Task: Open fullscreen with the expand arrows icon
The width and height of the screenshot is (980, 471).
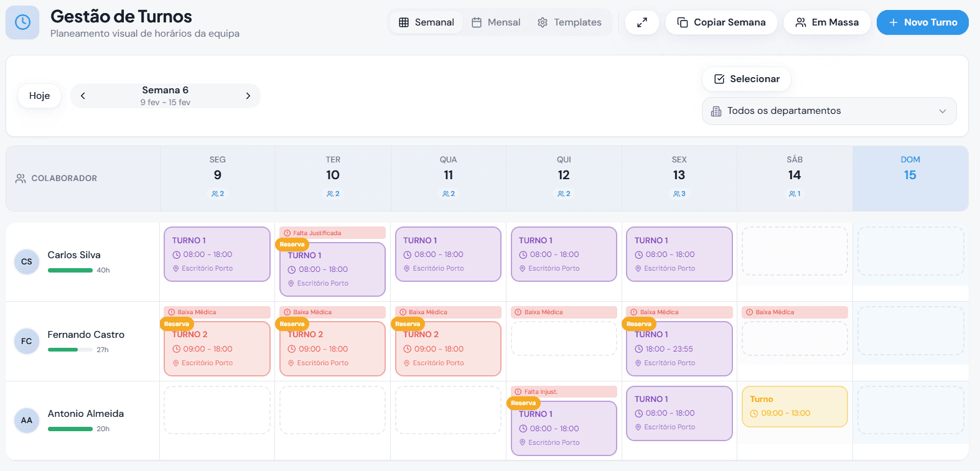Action: (x=642, y=22)
